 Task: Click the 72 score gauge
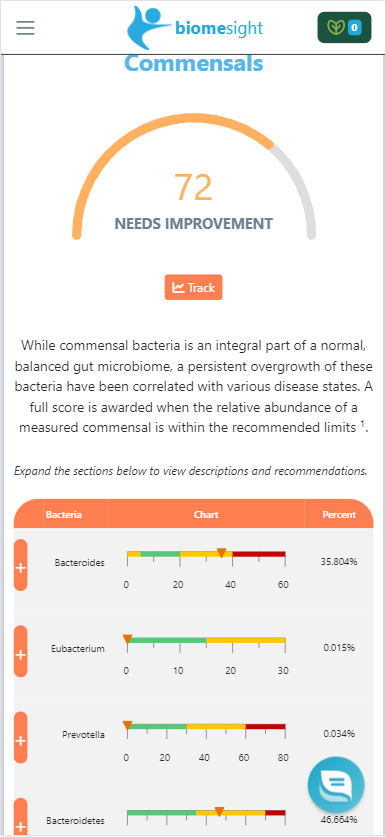tap(194, 187)
